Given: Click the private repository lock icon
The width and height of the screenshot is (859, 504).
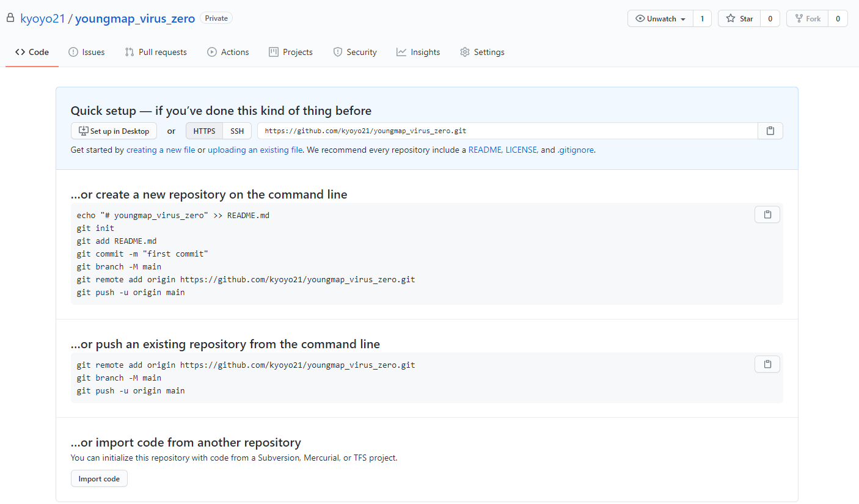Looking at the screenshot, I should pos(10,18).
